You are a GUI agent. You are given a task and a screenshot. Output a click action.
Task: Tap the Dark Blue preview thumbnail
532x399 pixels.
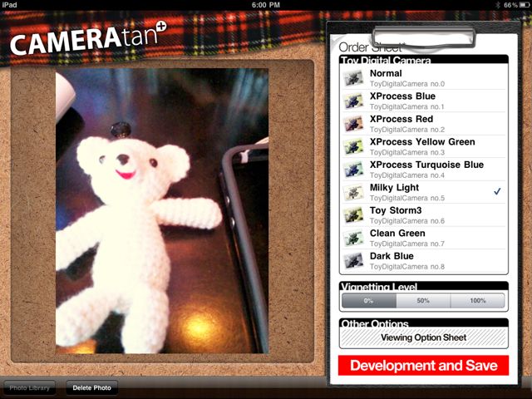(353, 260)
